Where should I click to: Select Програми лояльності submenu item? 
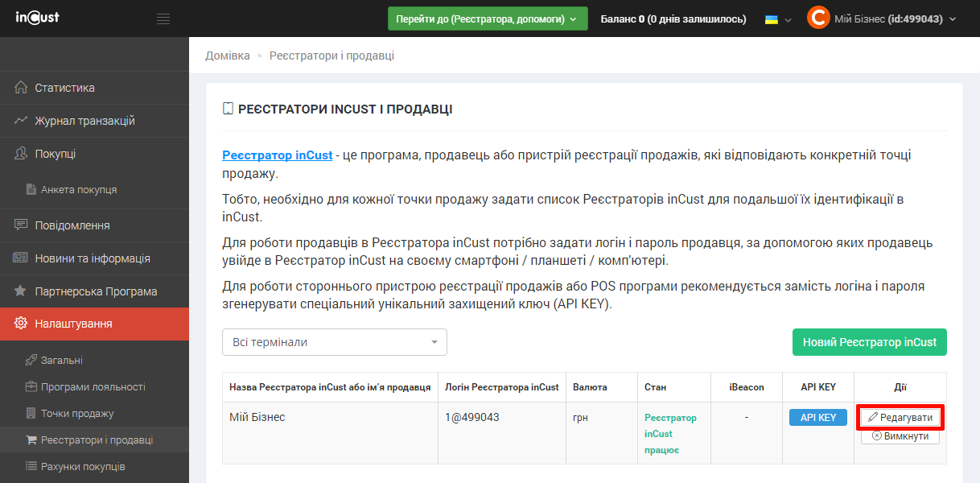(93, 387)
